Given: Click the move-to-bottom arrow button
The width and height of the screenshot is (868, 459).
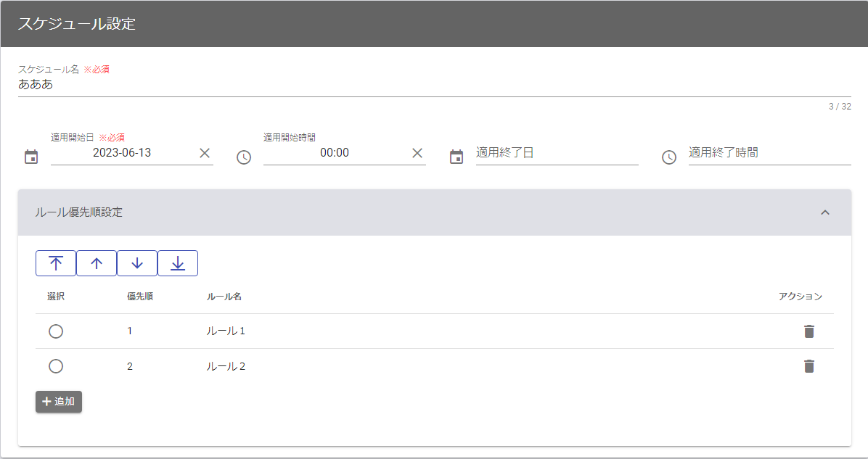Looking at the screenshot, I should click(x=178, y=263).
